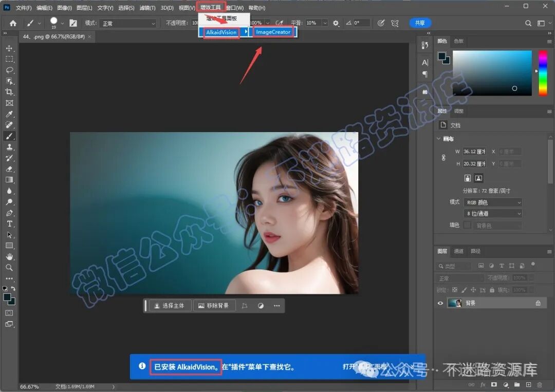Open the RGB 颜色 mode dropdown

[x=493, y=202]
